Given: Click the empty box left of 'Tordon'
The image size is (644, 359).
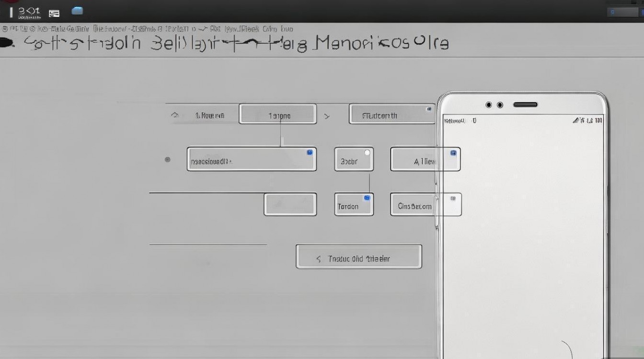Looking at the screenshot, I should (290, 204).
